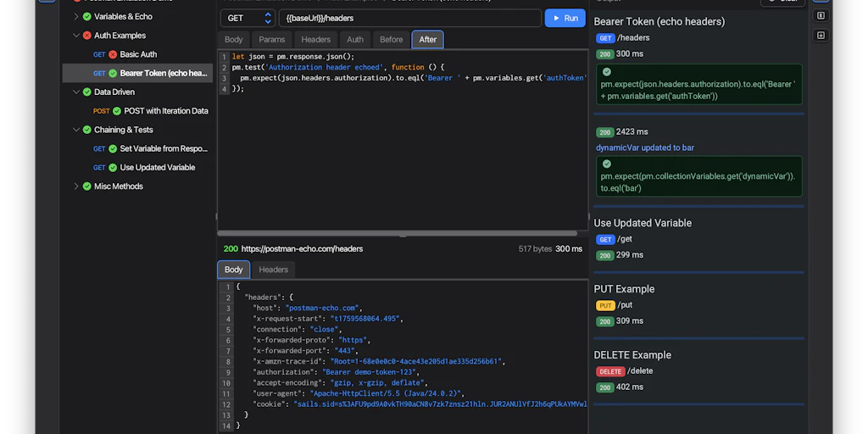
Task: Collapse the Auth Examples folder
Action: point(75,36)
